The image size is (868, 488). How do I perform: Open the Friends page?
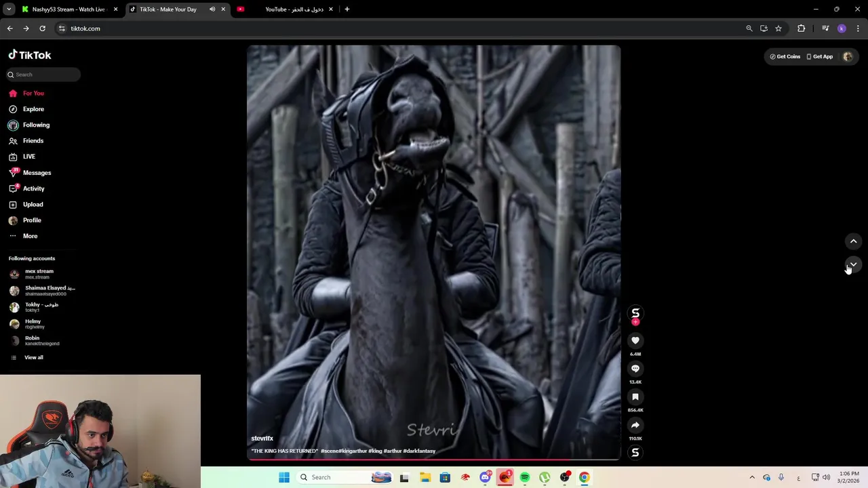click(x=26, y=141)
